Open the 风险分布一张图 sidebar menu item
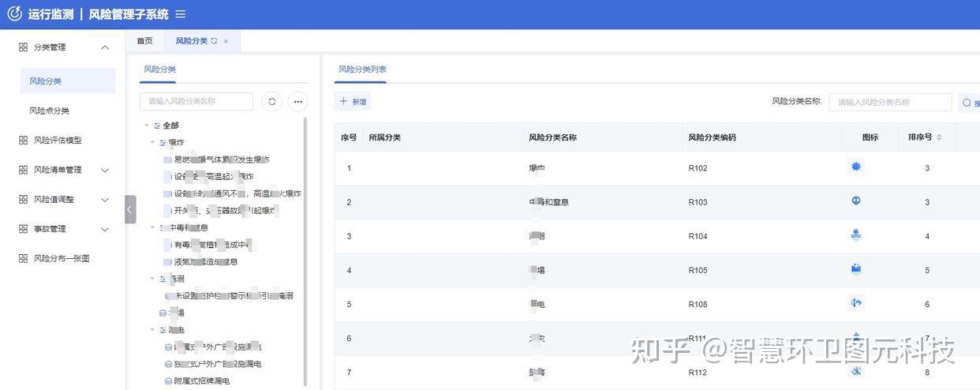 click(63, 258)
